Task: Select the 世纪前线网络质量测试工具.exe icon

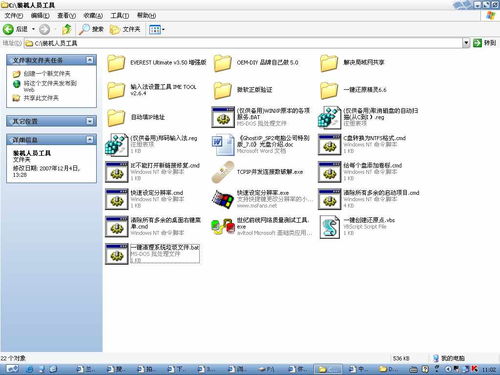Action: click(223, 227)
